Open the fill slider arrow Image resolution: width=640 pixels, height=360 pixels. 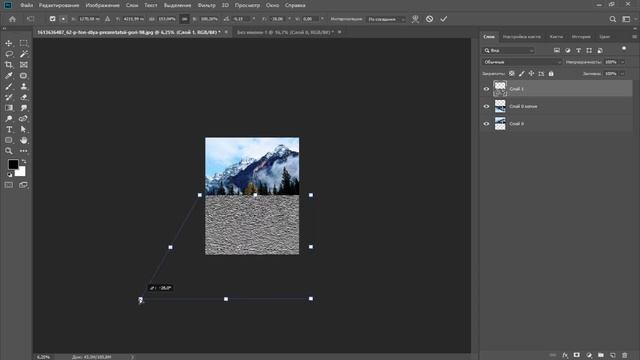coord(622,73)
